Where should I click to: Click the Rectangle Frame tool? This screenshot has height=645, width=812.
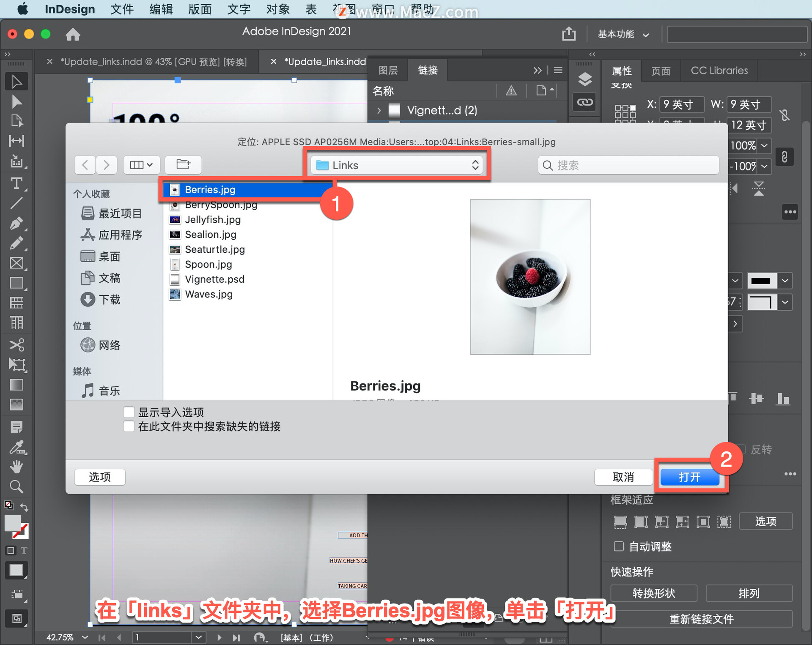[x=16, y=263]
